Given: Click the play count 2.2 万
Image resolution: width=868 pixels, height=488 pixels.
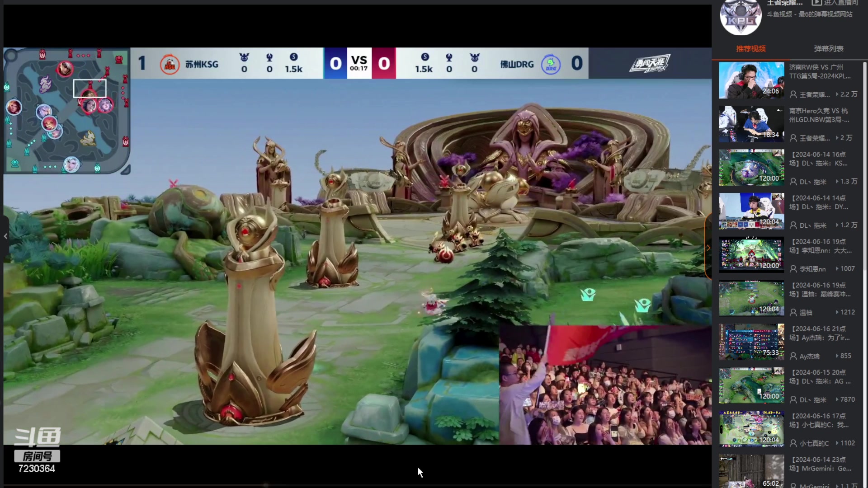Looking at the screenshot, I should click(847, 94).
